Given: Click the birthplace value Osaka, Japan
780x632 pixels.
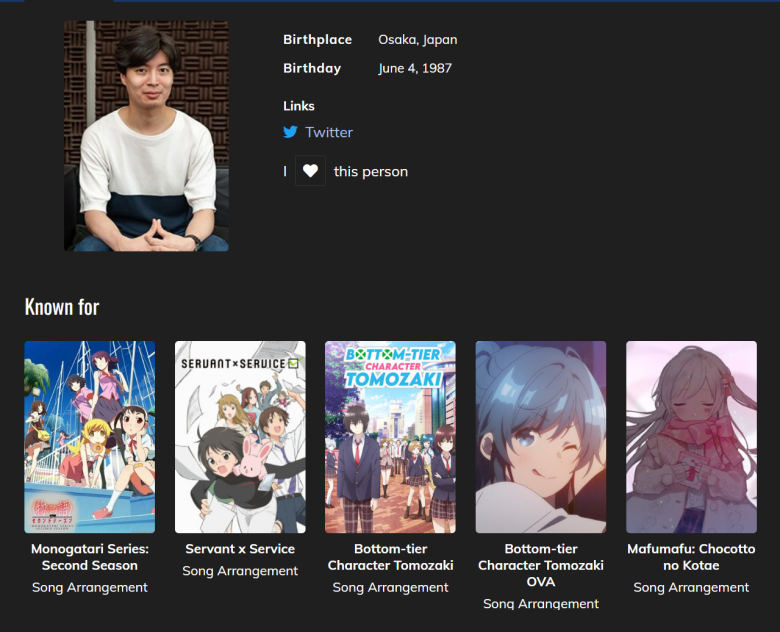Looking at the screenshot, I should [417, 40].
